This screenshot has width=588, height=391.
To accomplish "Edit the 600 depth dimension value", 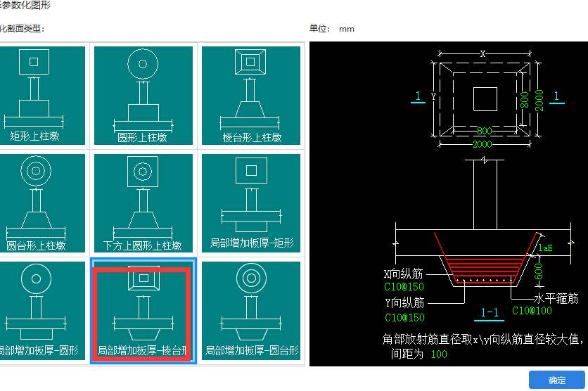I will [539, 271].
